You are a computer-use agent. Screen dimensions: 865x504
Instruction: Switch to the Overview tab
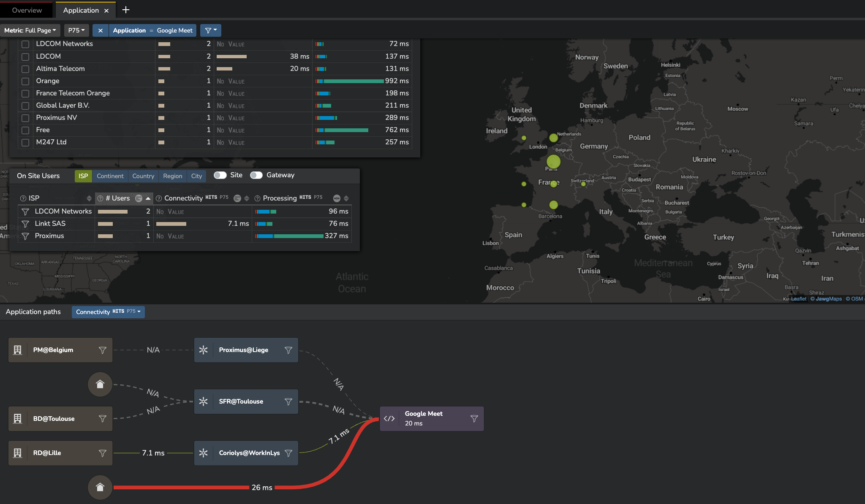pos(26,10)
